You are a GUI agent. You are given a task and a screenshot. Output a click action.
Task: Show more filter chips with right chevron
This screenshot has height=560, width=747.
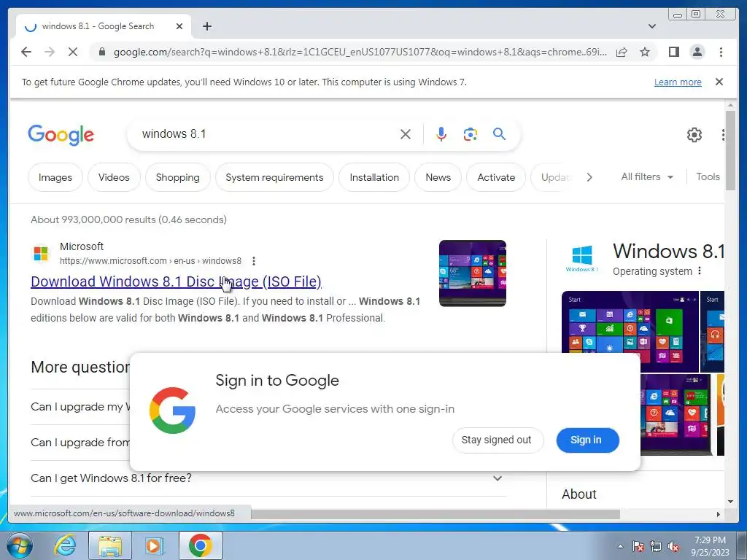589,177
